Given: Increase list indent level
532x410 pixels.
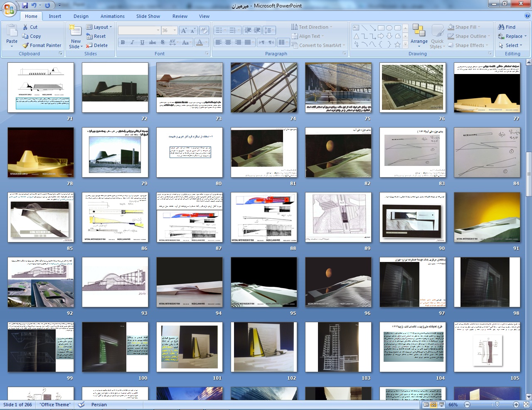Looking at the screenshot, I should click(x=257, y=30).
